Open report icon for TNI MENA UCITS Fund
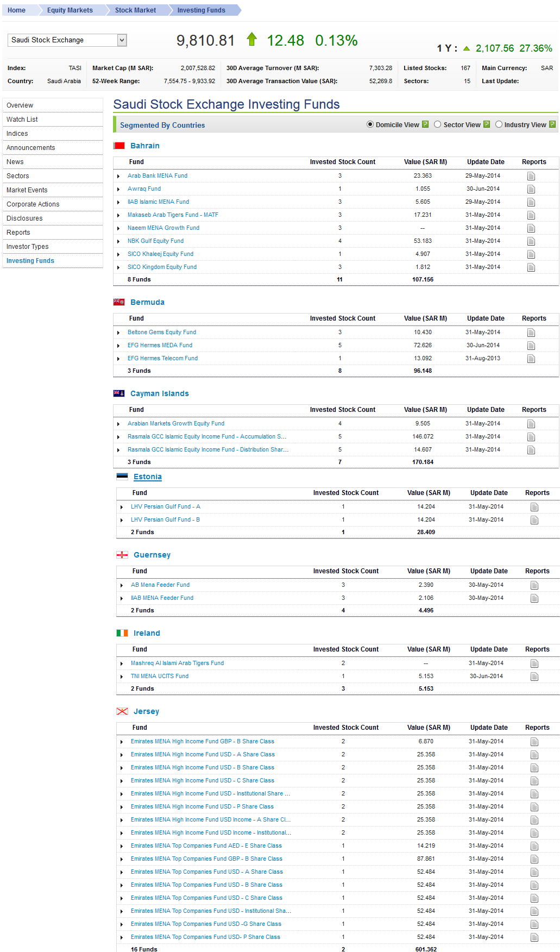 534,677
